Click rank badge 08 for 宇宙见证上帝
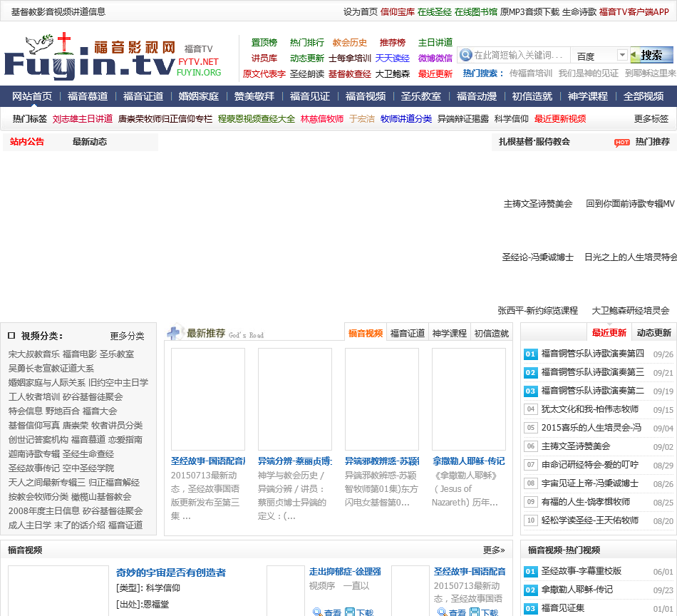 point(530,483)
